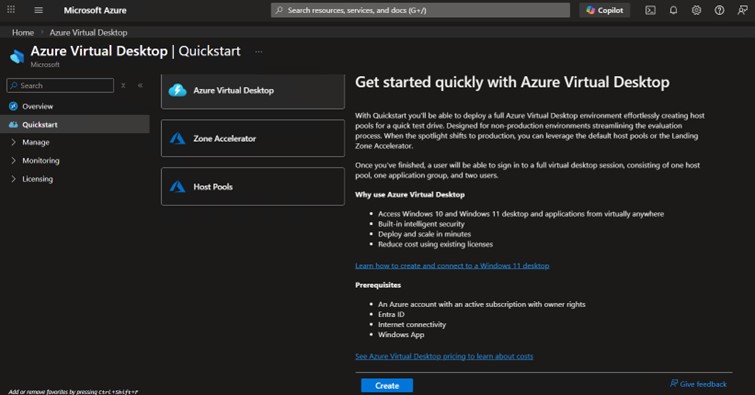Image resolution: width=755 pixels, height=395 pixels.
Task: Open notifications bell icon
Action: click(673, 10)
